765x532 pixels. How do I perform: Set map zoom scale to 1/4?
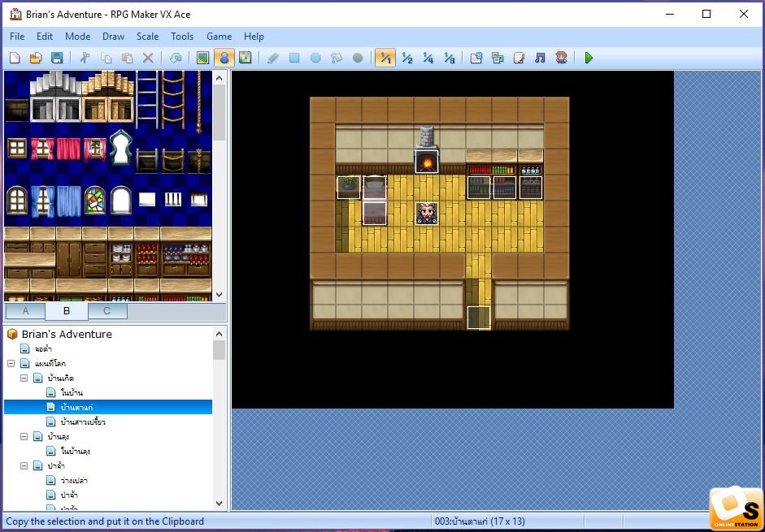point(428,58)
